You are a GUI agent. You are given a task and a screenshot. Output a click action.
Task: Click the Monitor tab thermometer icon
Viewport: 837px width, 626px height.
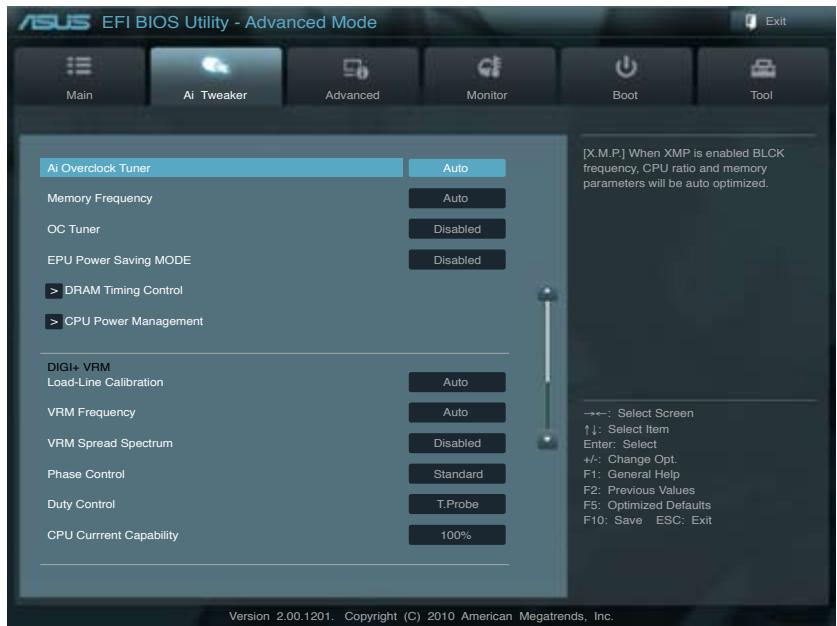pyautogui.click(x=489, y=67)
